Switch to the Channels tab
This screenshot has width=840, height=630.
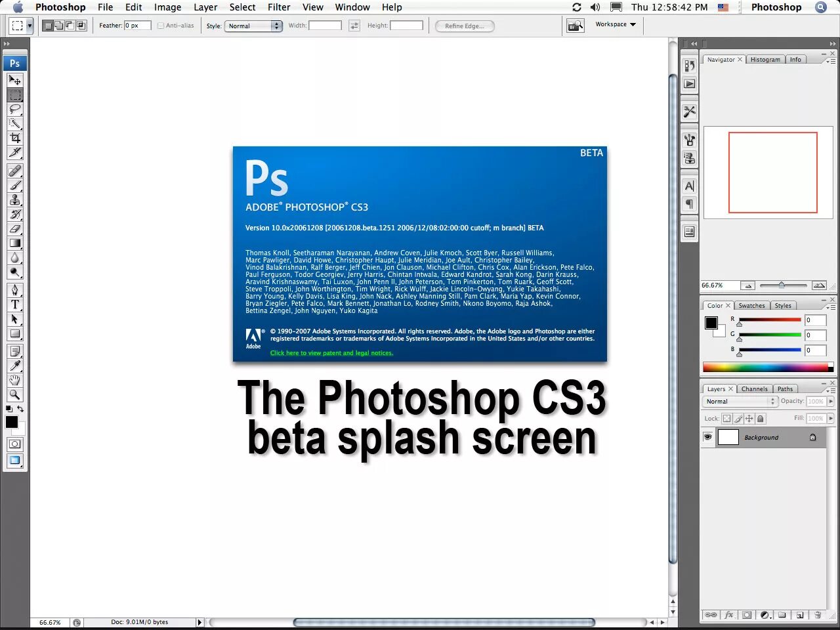754,389
